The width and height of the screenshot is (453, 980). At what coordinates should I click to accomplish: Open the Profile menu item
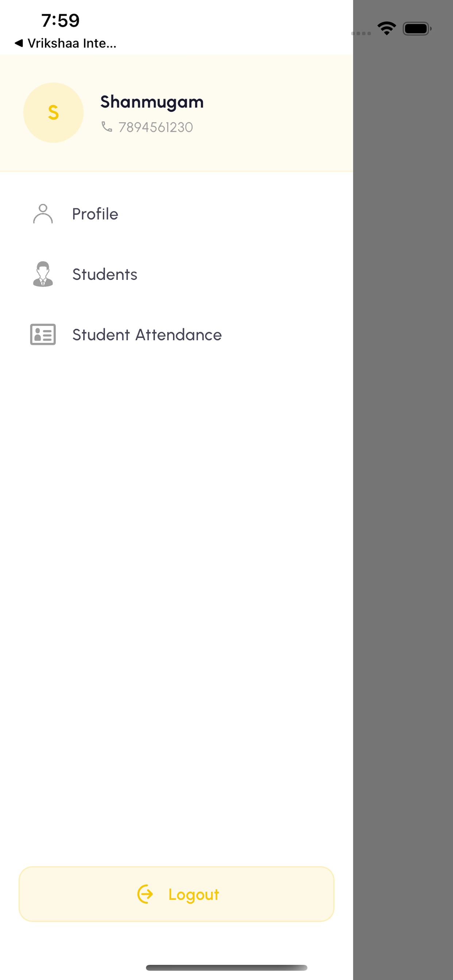coord(176,214)
